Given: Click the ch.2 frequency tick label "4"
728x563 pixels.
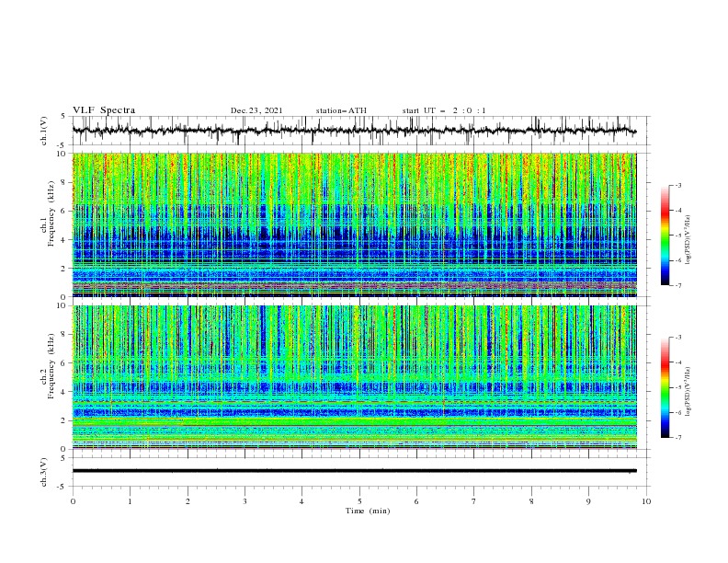Looking at the screenshot, I should (64, 392).
